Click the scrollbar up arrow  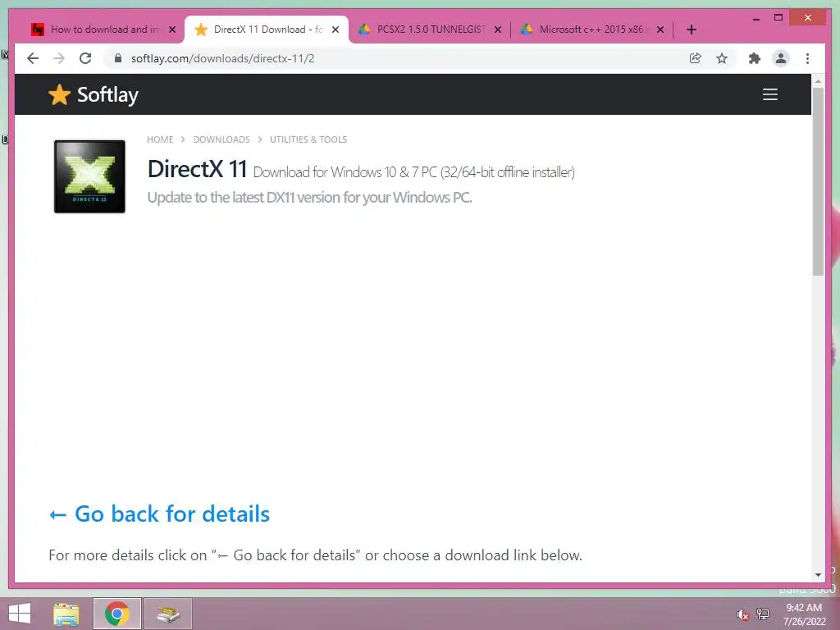coord(818,81)
